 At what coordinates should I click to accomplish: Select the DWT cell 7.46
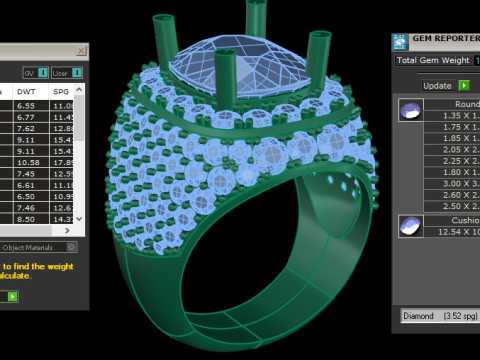[31, 208]
